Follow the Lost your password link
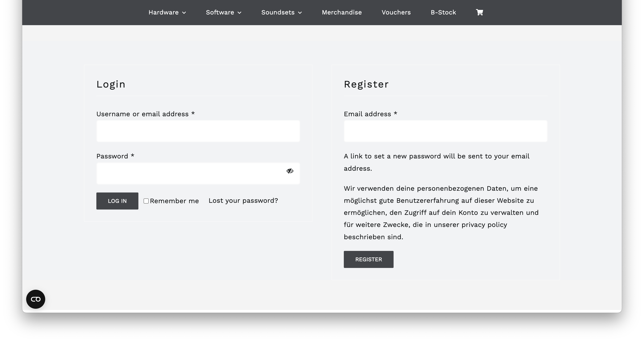Image resolution: width=644 pixels, height=342 pixels. (x=243, y=200)
